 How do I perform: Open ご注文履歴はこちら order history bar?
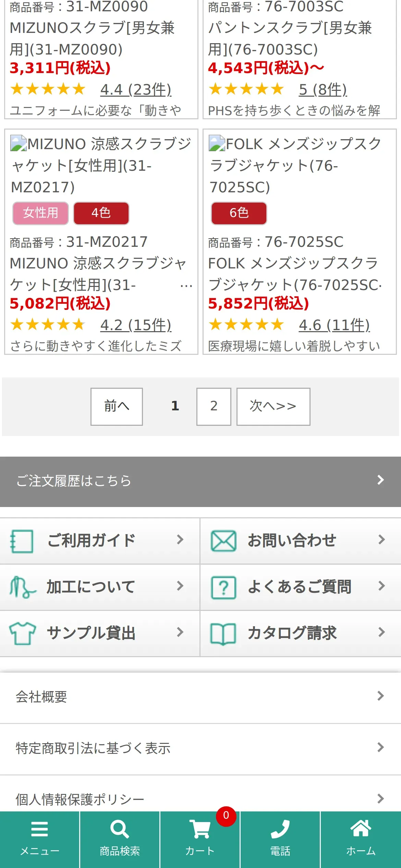point(200,482)
